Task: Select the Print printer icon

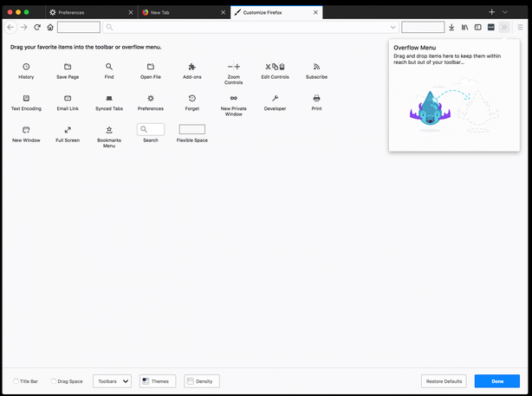Action: 316,98
